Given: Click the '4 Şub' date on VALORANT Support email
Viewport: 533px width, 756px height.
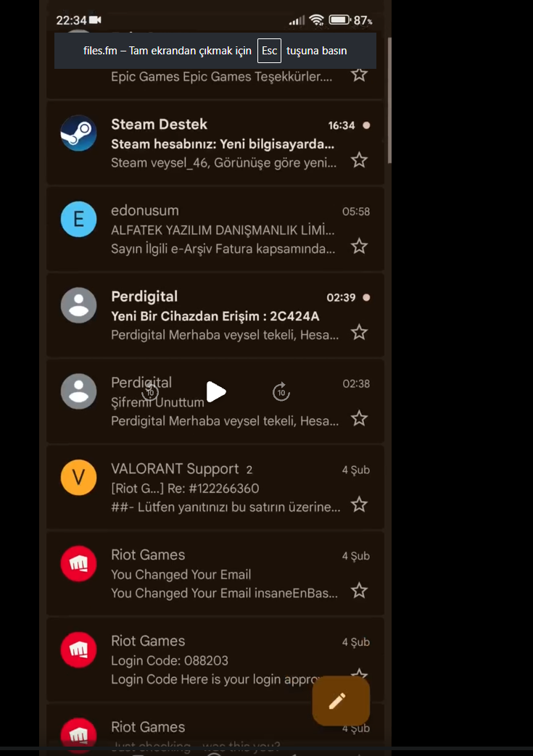Looking at the screenshot, I should pyautogui.click(x=356, y=470).
